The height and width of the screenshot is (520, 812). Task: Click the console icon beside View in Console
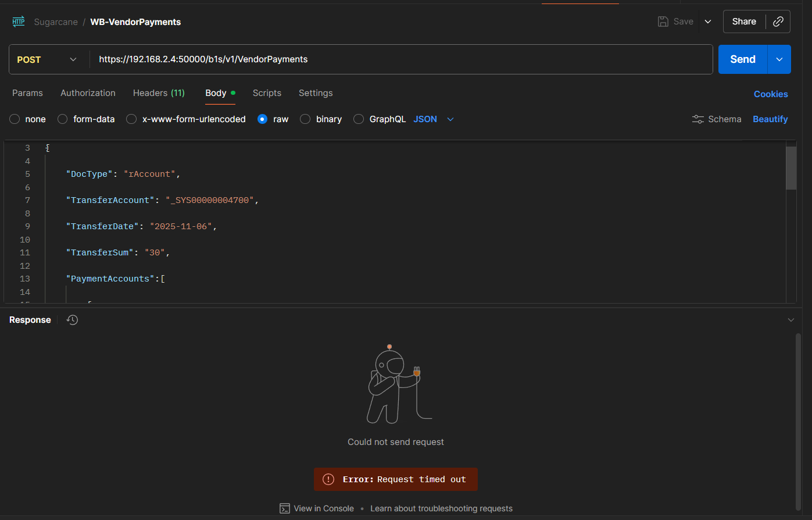pyautogui.click(x=285, y=508)
